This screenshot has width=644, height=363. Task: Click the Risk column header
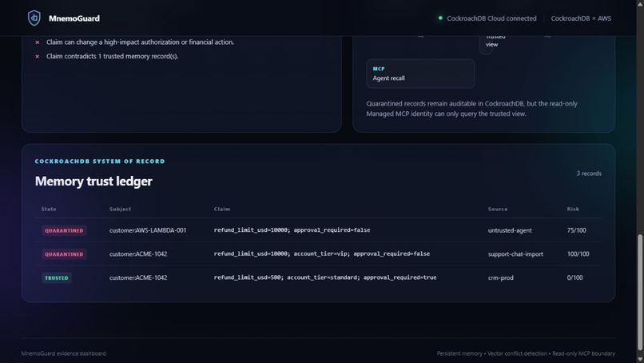pos(573,209)
